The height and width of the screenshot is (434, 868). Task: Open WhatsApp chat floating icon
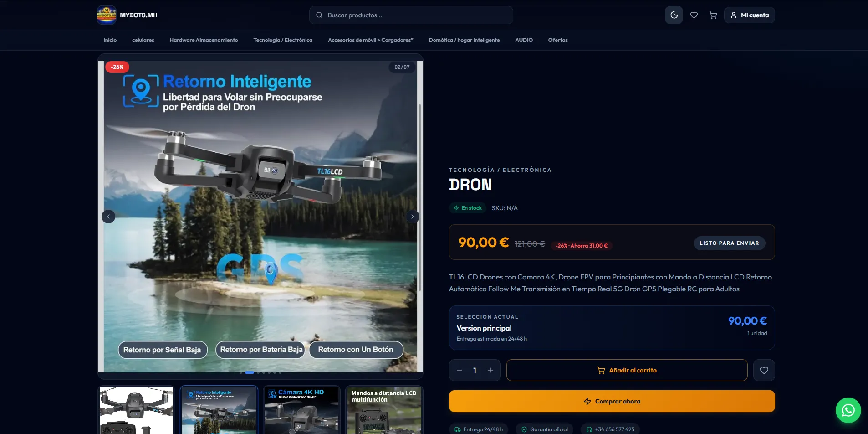(x=848, y=410)
